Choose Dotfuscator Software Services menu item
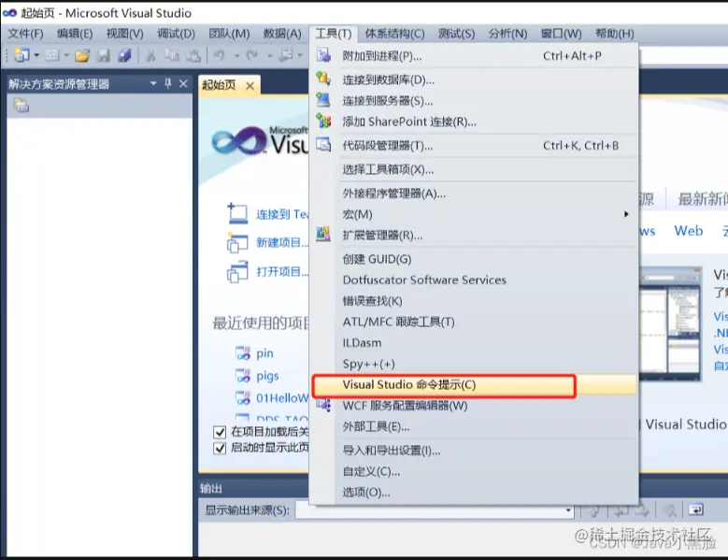Screen dimensions: 728x560 (x=475, y=280)
